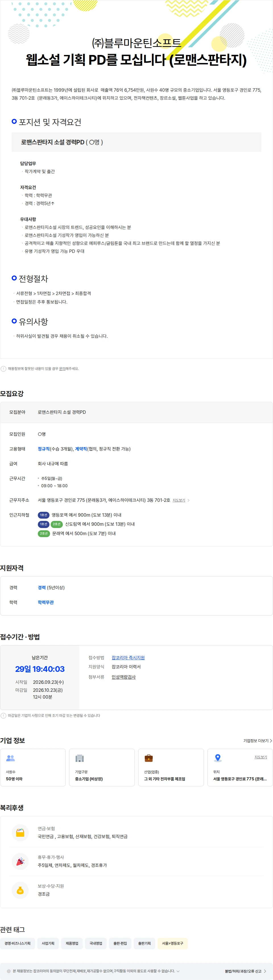The height and width of the screenshot is (980, 273).
Task: Click the info icon beside 채용정보에 잘못된 내용이
Action: tap(3, 369)
